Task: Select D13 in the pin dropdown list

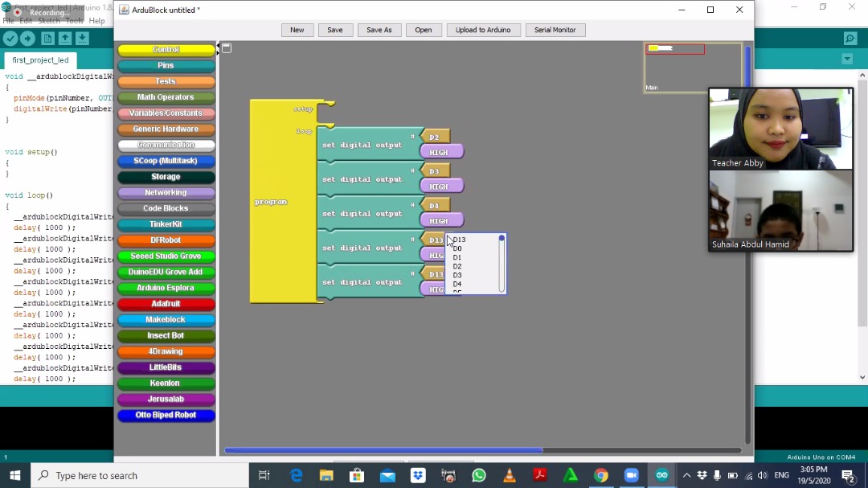Action: tap(460, 240)
